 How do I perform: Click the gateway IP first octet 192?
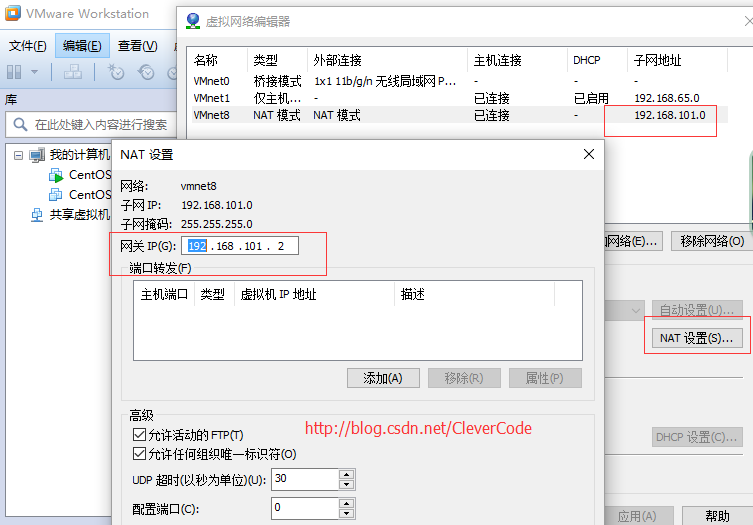click(197, 246)
